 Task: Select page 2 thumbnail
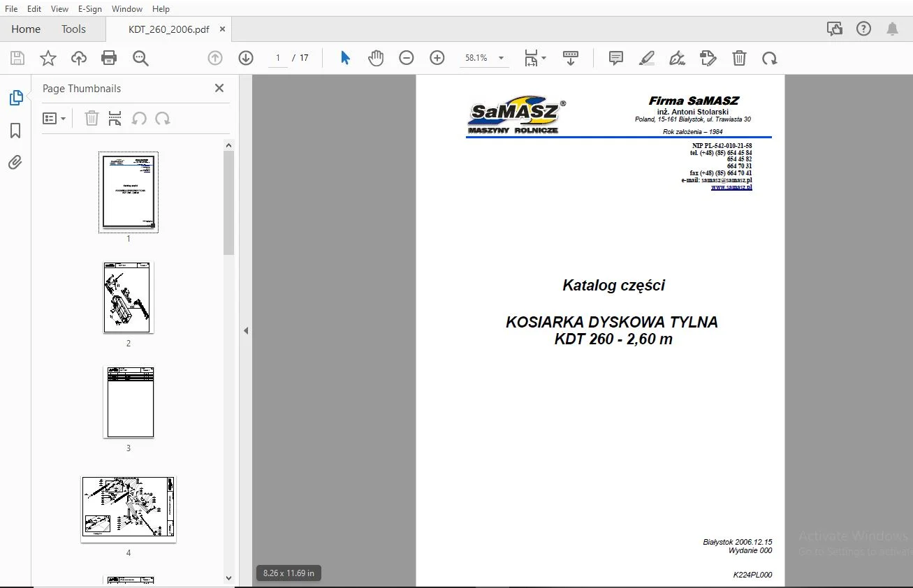click(129, 297)
